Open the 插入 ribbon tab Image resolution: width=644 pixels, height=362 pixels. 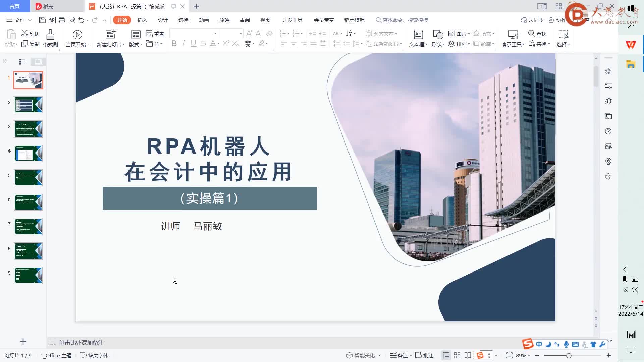pos(142,20)
